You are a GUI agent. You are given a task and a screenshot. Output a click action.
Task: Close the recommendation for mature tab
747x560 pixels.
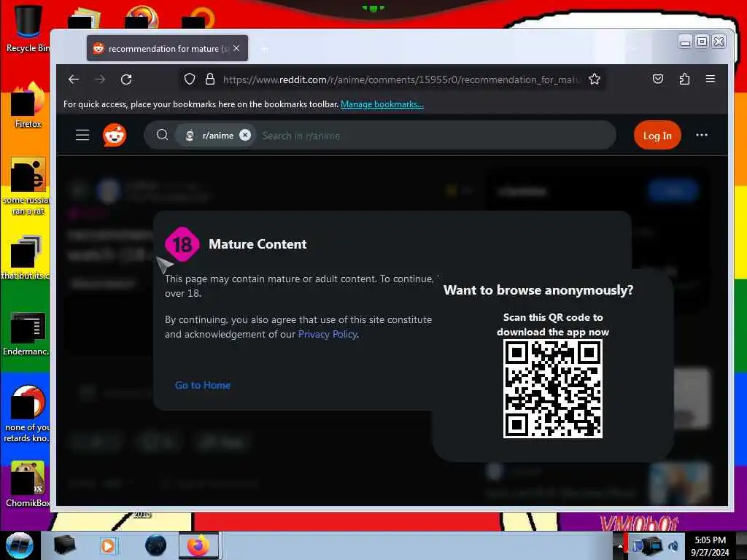pos(236,48)
